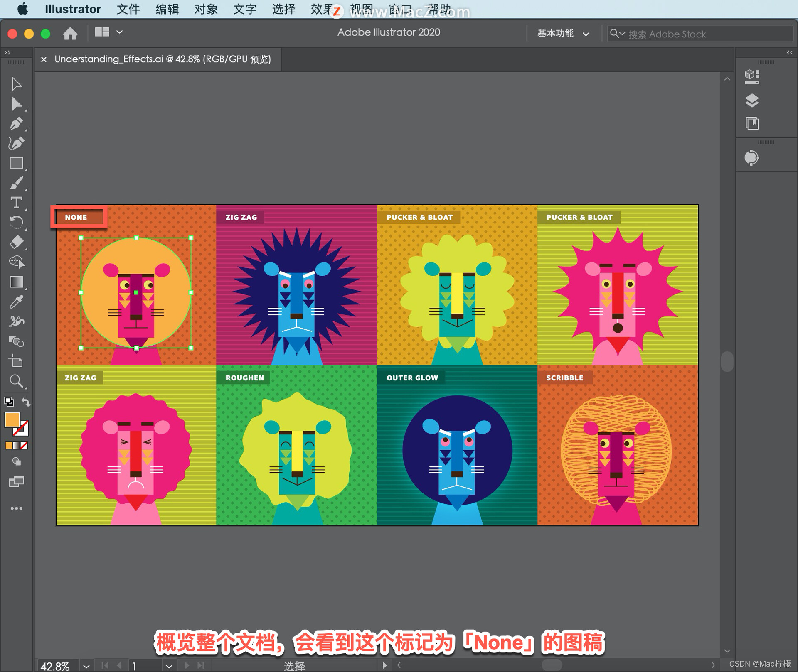Select the Type tool
This screenshot has height=672, width=798.
16,203
